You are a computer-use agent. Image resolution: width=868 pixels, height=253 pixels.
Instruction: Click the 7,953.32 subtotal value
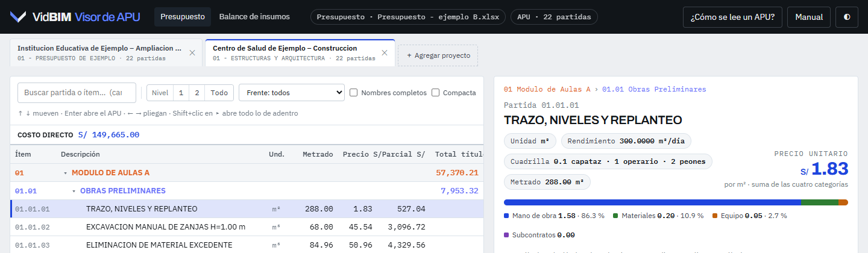(459, 191)
